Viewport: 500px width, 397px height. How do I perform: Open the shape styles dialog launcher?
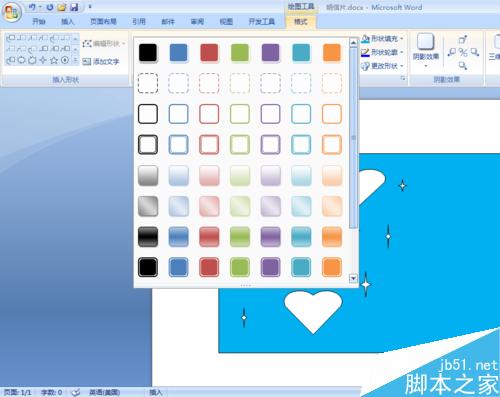tap(403, 78)
